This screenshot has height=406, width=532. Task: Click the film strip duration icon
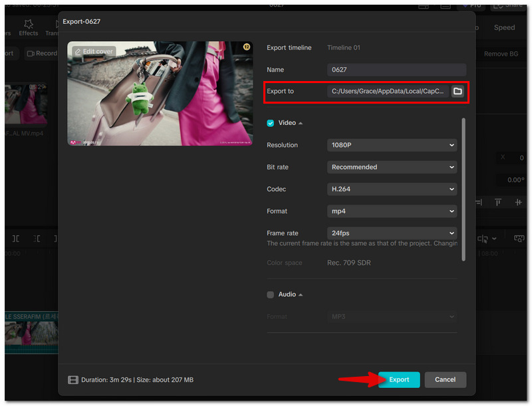pyautogui.click(x=73, y=380)
